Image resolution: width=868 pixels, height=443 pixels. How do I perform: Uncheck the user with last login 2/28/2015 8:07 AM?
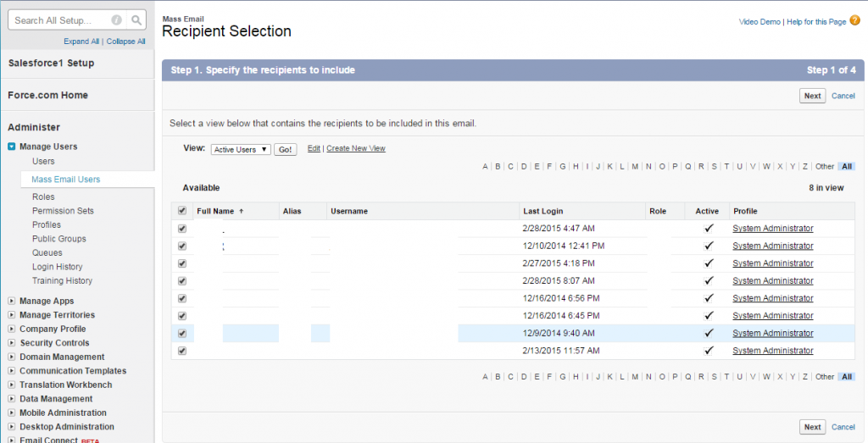(x=182, y=281)
